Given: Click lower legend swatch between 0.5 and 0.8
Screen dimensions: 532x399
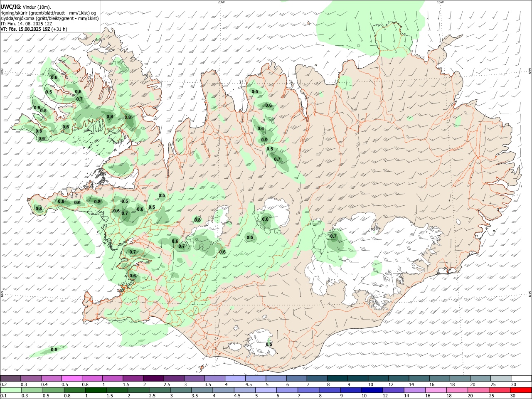Looking at the screenshot, I should point(53,390).
